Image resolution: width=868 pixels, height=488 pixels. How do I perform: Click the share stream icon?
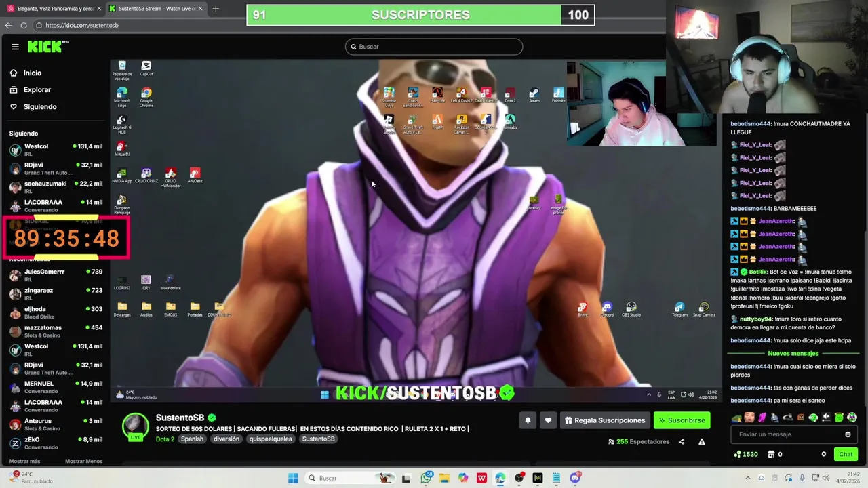pos(682,442)
